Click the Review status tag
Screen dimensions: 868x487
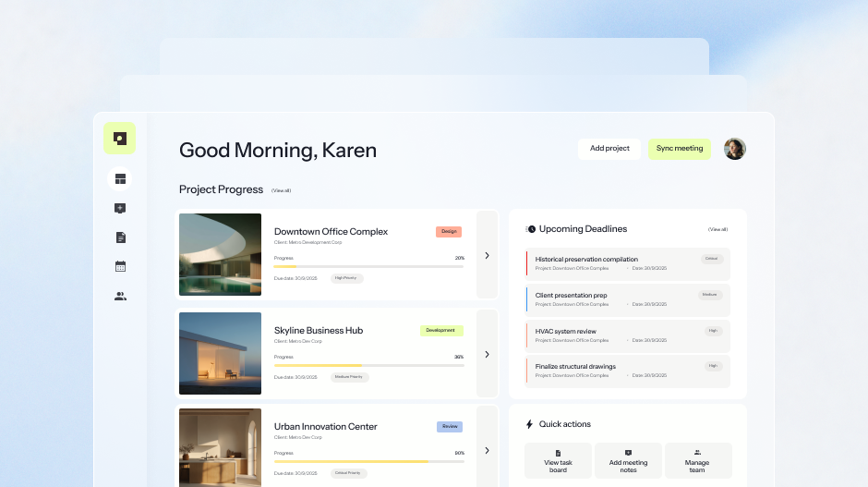(x=450, y=427)
